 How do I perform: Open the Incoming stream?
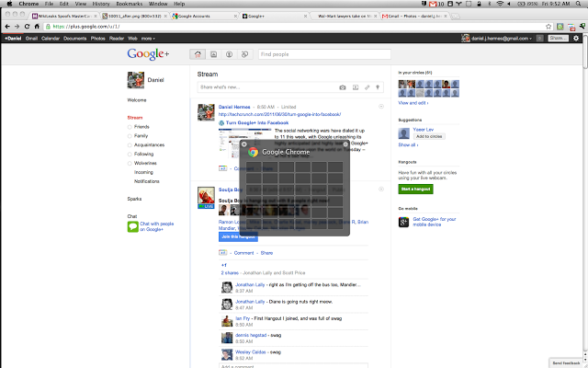pyautogui.click(x=143, y=172)
